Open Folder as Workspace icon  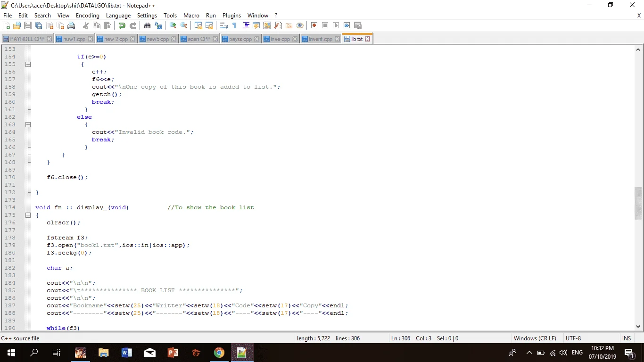pyautogui.click(x=289, y=25)
